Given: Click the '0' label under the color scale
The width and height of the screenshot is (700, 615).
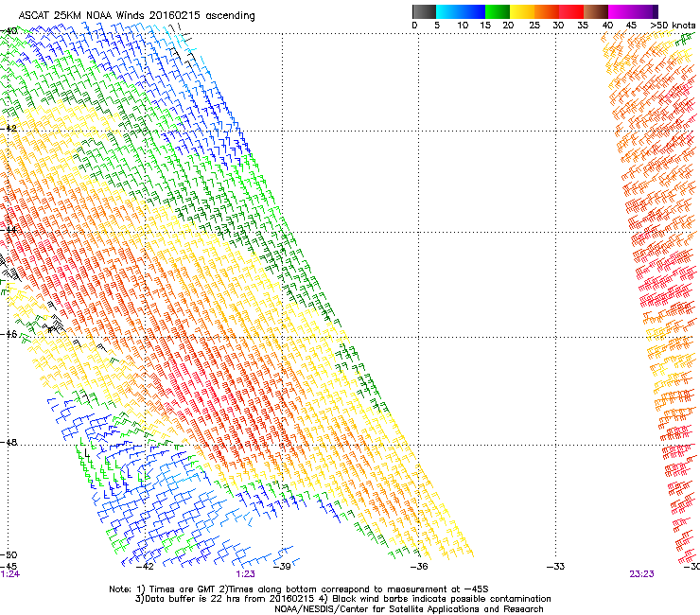Looking at the screenshot, I should (414, 26).
